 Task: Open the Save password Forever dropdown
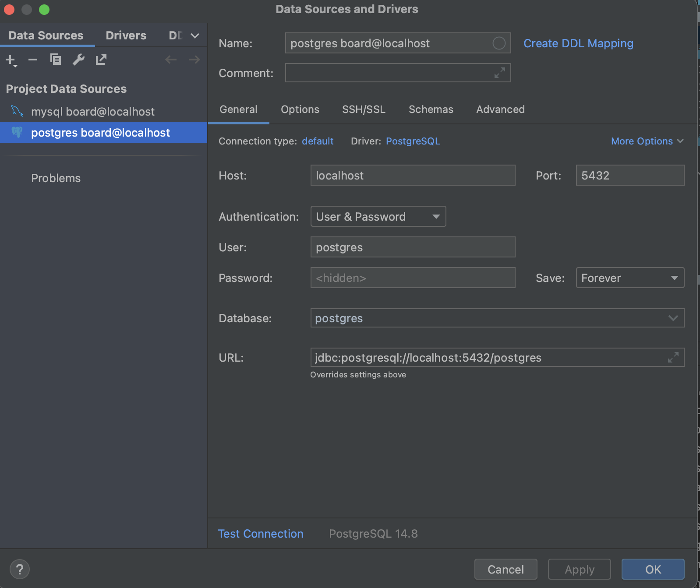coord(630,278)
